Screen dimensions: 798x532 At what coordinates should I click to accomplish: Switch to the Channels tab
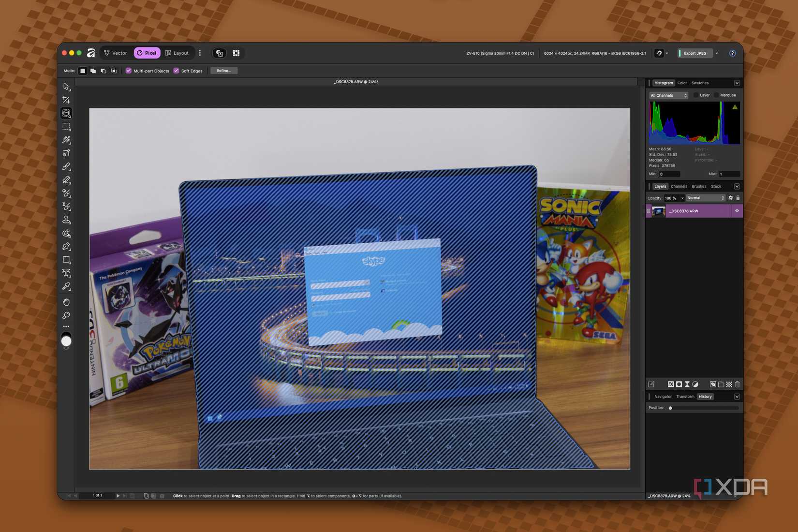679,186
